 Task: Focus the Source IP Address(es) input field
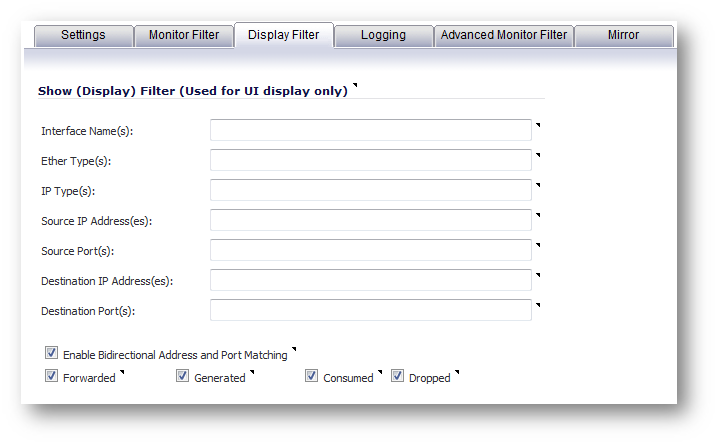coord(370,220)
